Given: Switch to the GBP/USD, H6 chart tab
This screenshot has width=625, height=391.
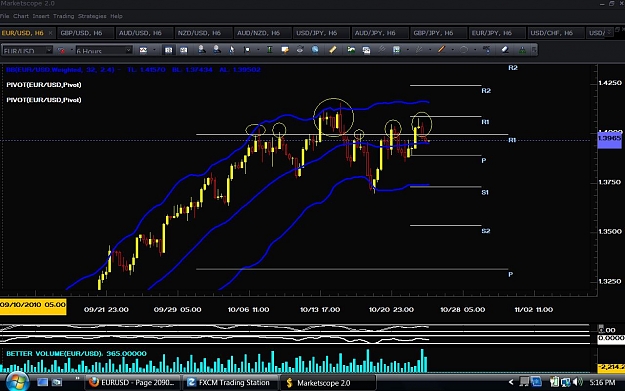Looking at the screenshot, I should pyautogui.click(x=85, y=33).
